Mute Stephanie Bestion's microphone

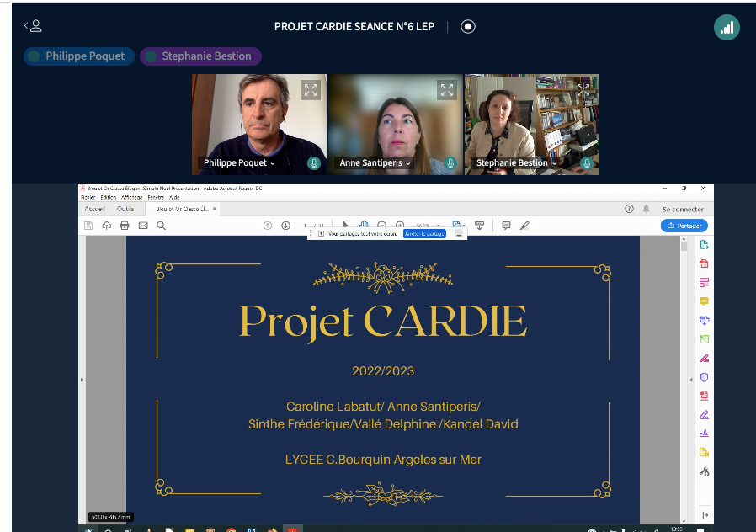[x=587, y=162]
